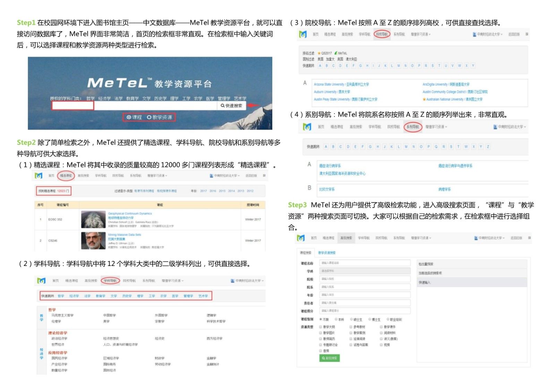555x392 pixels.
Task: Open circled 院校导航 nav item
Action: click(382, 34)
